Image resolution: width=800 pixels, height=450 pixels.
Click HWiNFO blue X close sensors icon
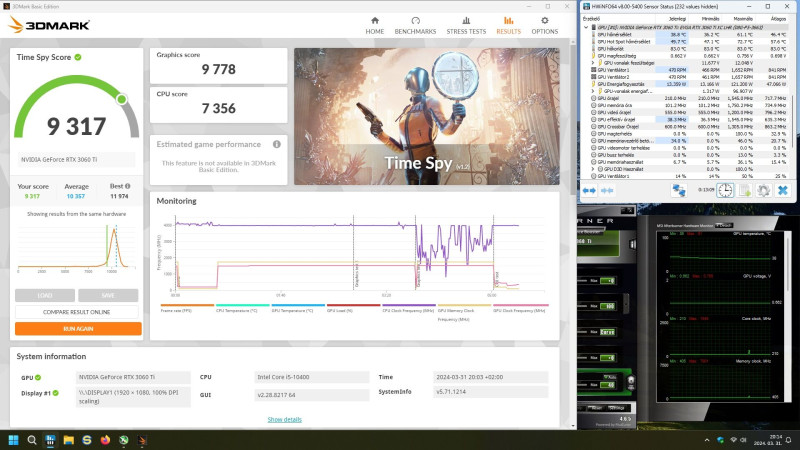(782, 190)
